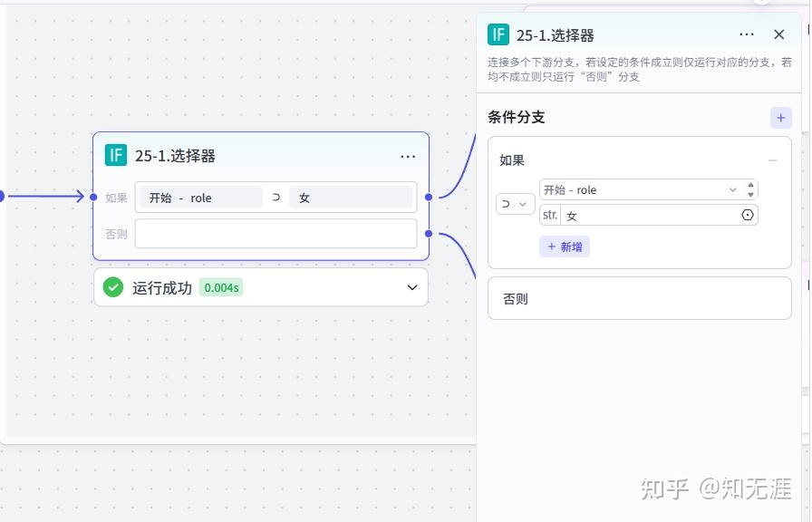Click the up/down stepper beside the role selector

(750, 189)
